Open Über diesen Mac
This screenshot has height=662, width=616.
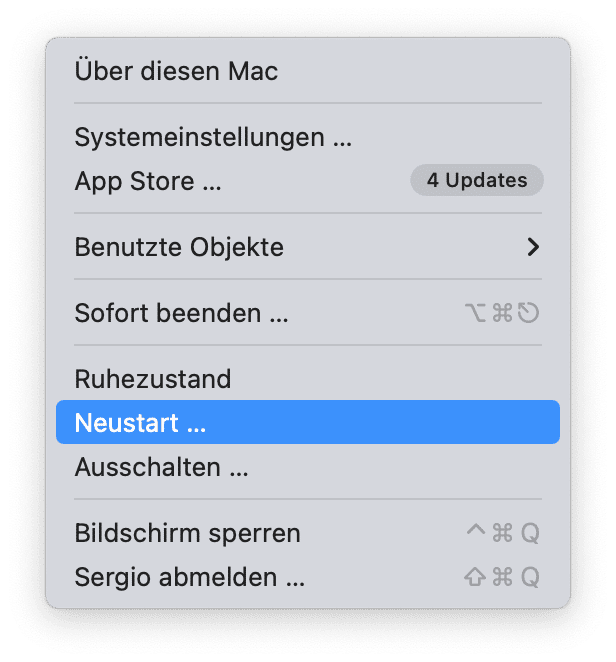(x=176, y=71)
